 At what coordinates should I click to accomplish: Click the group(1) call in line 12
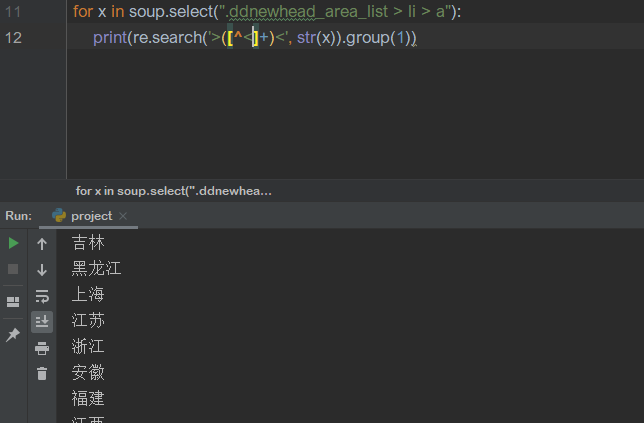(379, 38)
